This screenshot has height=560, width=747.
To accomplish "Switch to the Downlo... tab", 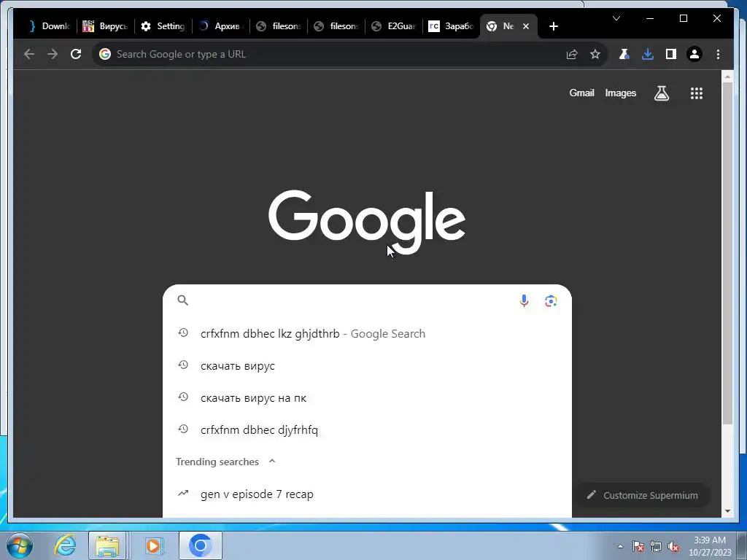I will click(50, 26).
